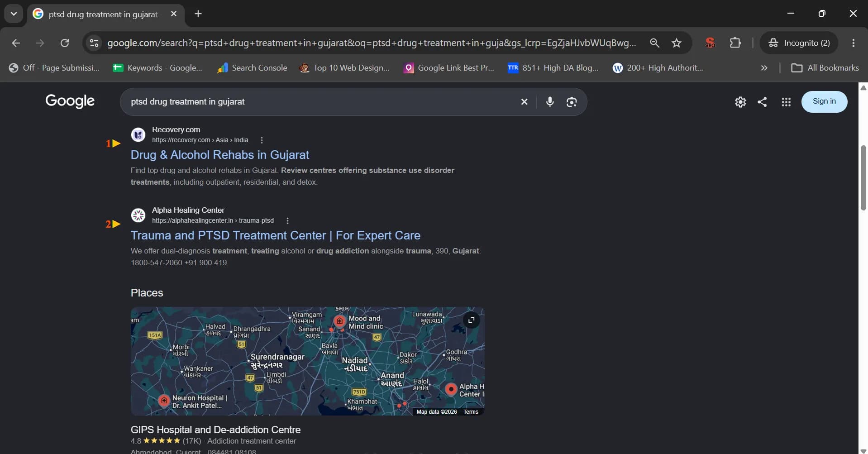
Task: Open a new tab with plus button
Action: [198, 14]
